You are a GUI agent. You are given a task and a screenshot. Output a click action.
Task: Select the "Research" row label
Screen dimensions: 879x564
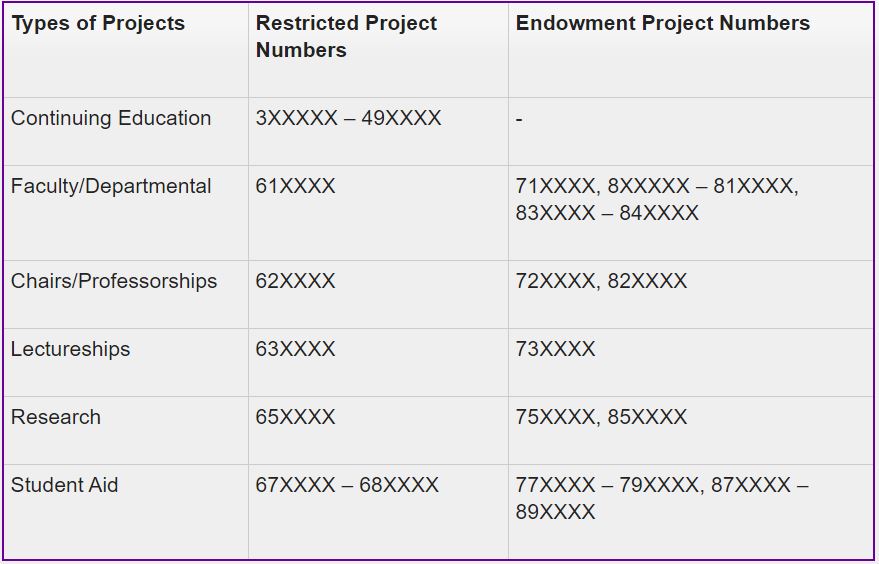point(56,418)
